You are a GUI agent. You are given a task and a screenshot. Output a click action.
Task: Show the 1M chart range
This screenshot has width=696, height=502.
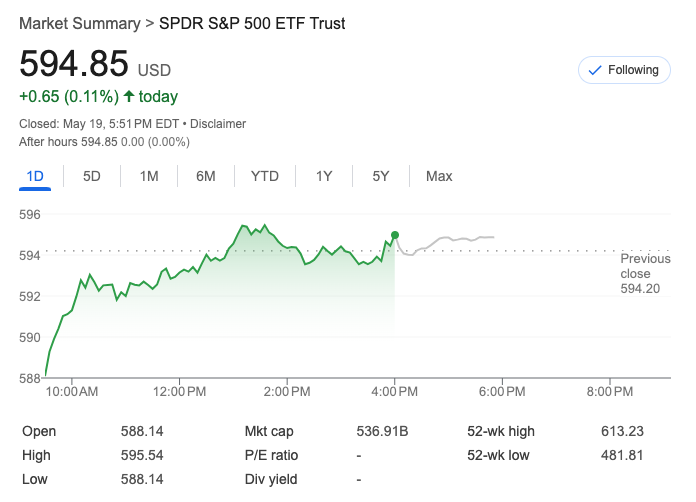(x=149, y=176)
